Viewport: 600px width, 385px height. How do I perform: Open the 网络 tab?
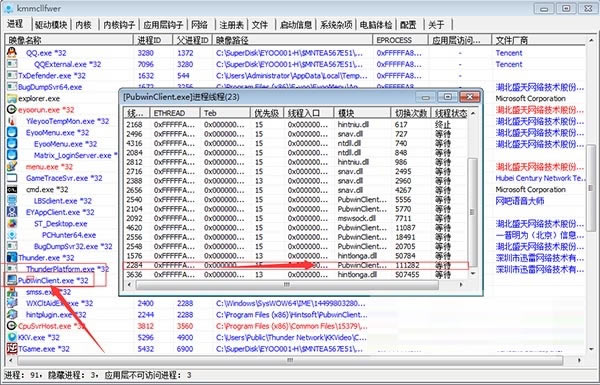199,25
